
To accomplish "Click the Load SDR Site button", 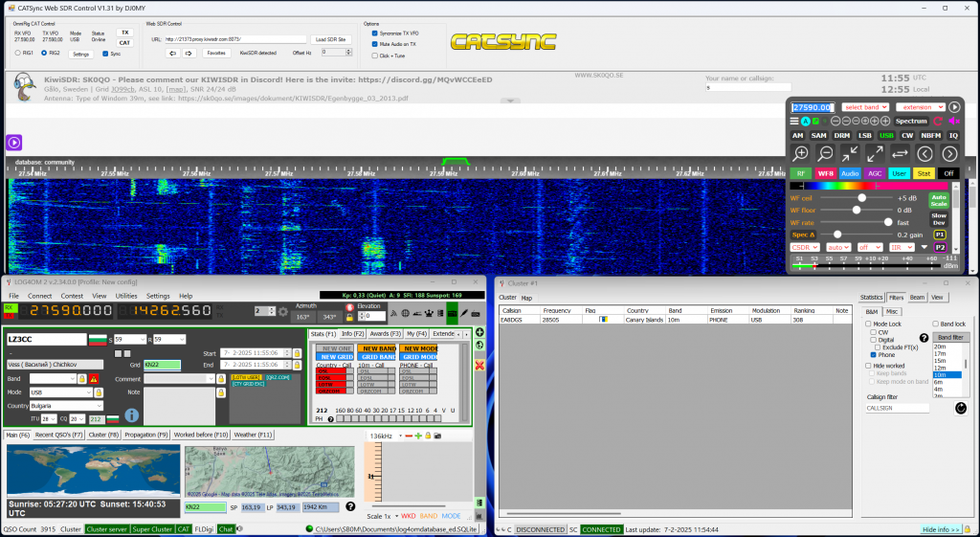I will tap(331, 39).
